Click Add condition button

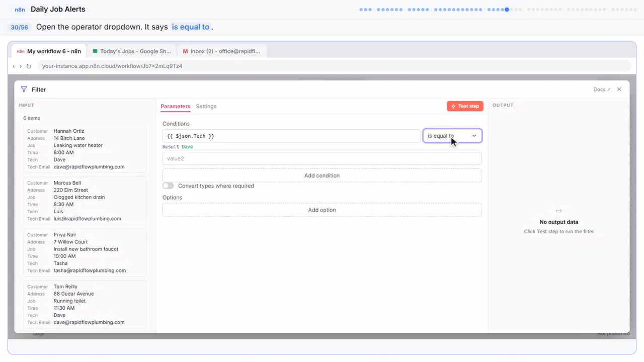[x=322, y=175]
